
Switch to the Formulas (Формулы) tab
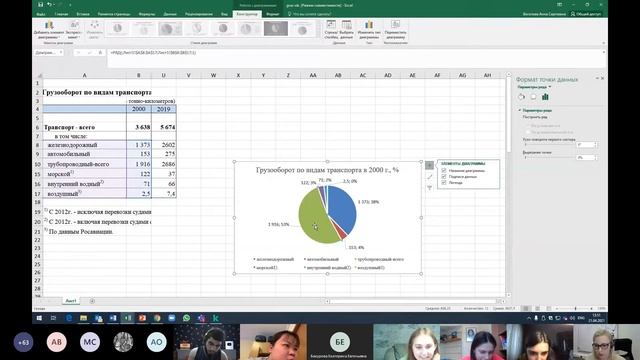point(147,14)
